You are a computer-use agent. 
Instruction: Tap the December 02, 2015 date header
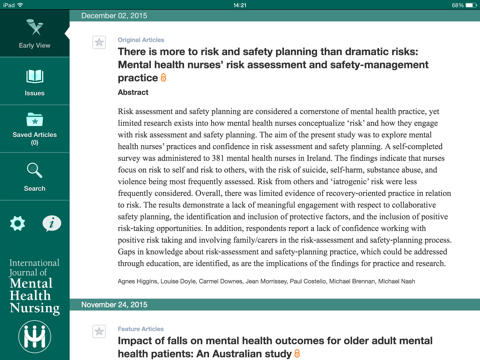[x=114, y=16]
